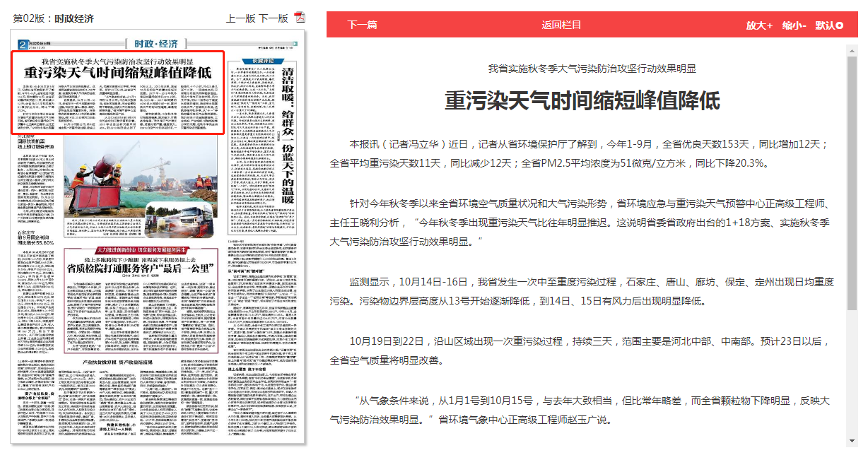Shrink text with 缩小-

point(794,25)
